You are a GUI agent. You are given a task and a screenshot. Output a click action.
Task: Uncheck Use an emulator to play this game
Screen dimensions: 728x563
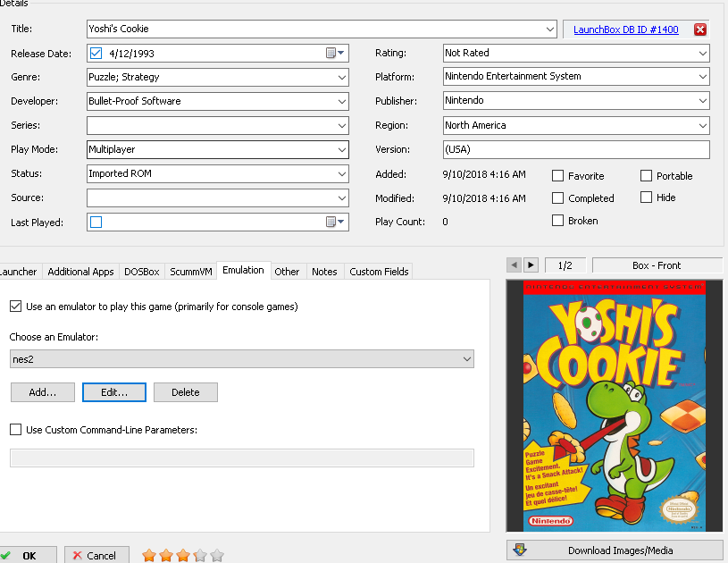(16, 307)
